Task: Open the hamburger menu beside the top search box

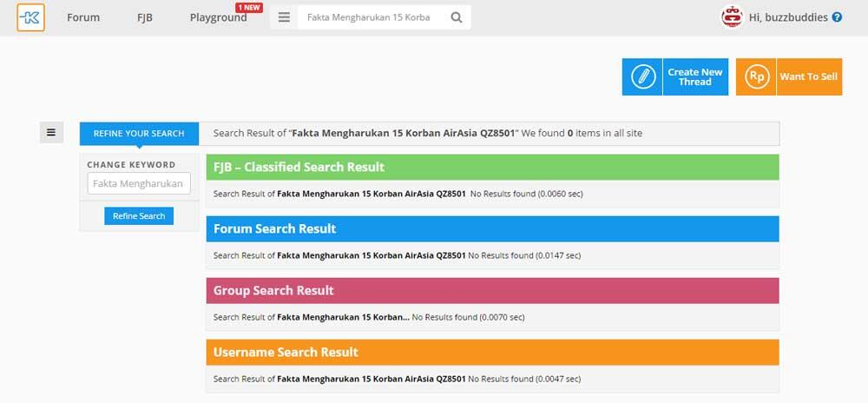Action: [x=284, y=17]
